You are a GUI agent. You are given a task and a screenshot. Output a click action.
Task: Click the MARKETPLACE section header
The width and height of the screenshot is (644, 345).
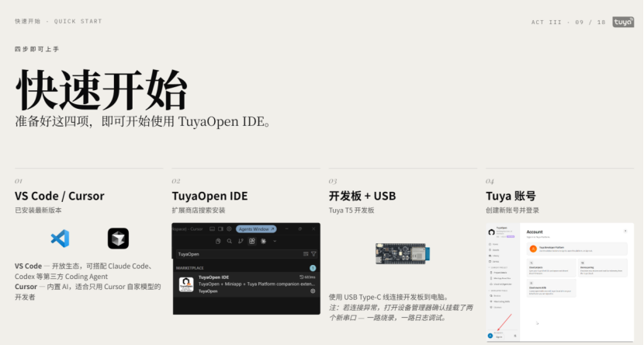[190, 268]
